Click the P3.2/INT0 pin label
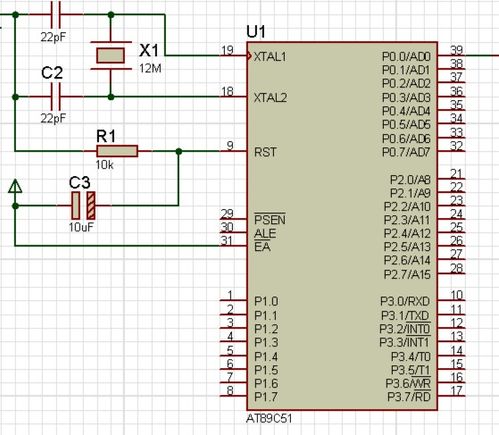Image resolution: width=499 pixels, height=435 pixels. pos(405,329)
